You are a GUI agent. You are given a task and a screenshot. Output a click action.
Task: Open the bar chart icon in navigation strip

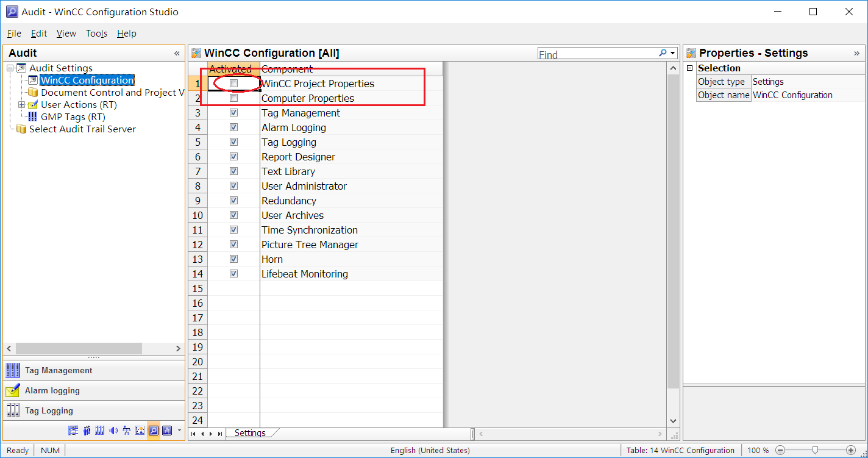[167, 431]
